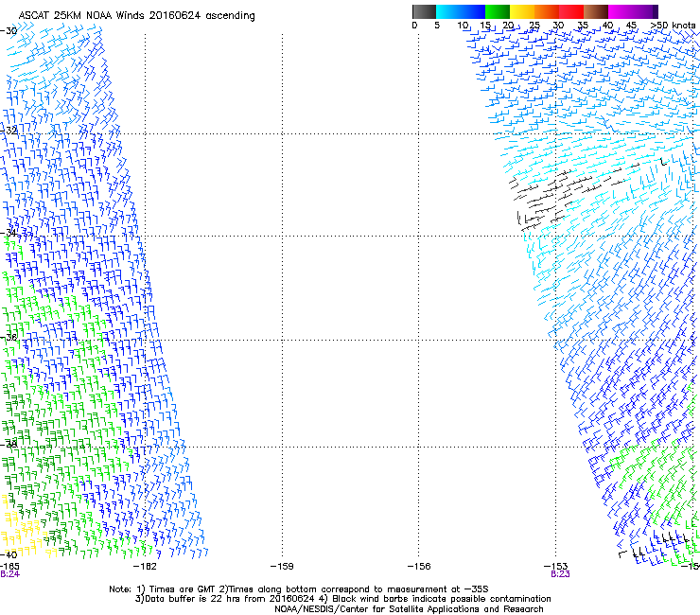Viewport: 700px width, 615px height.
Task: Click the purple time stamp under -153
Action: pos(560,574)
